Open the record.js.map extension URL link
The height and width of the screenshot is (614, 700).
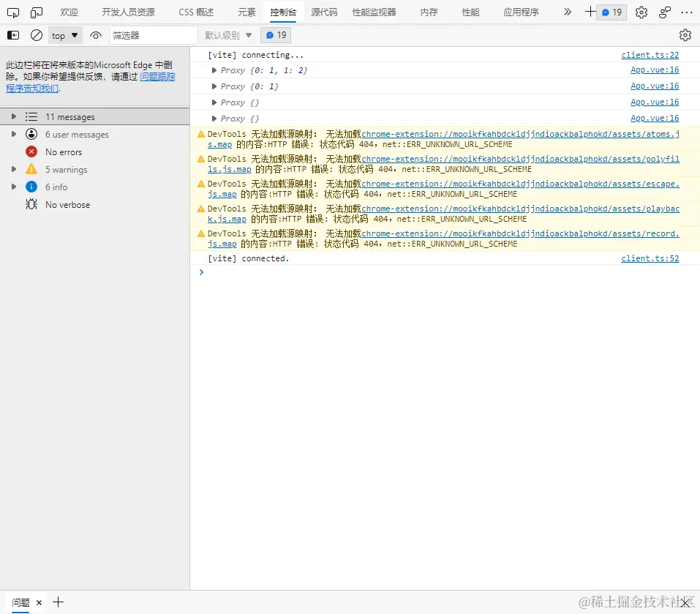point(521,233)
